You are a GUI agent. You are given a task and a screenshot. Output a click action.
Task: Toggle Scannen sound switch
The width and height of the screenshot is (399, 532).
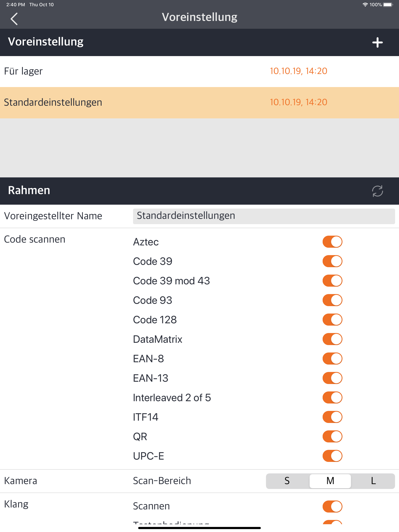click(x=332, y=506)
